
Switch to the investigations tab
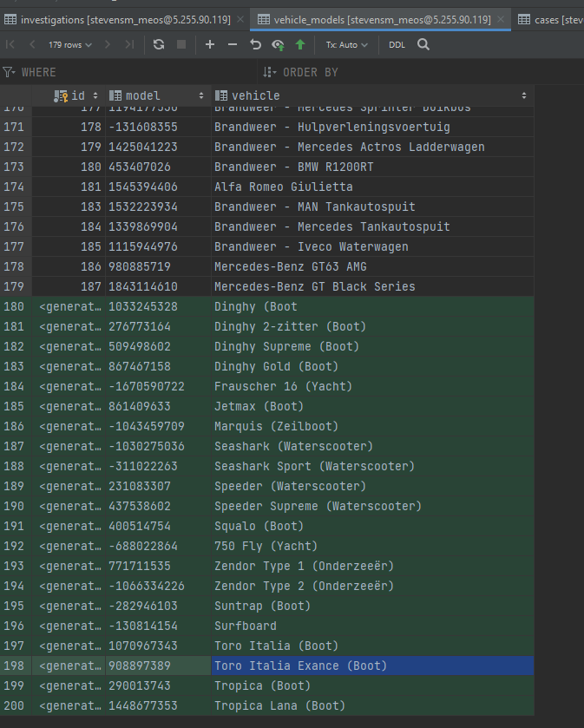tap(123, 18)
